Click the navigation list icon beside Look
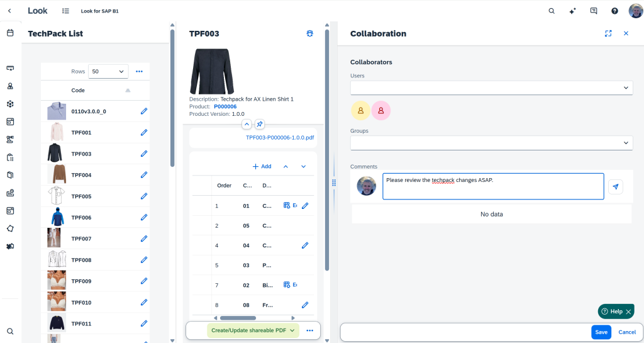Image resolution: width=644 pixels, height=343 pixels. [x=66, y=11]
